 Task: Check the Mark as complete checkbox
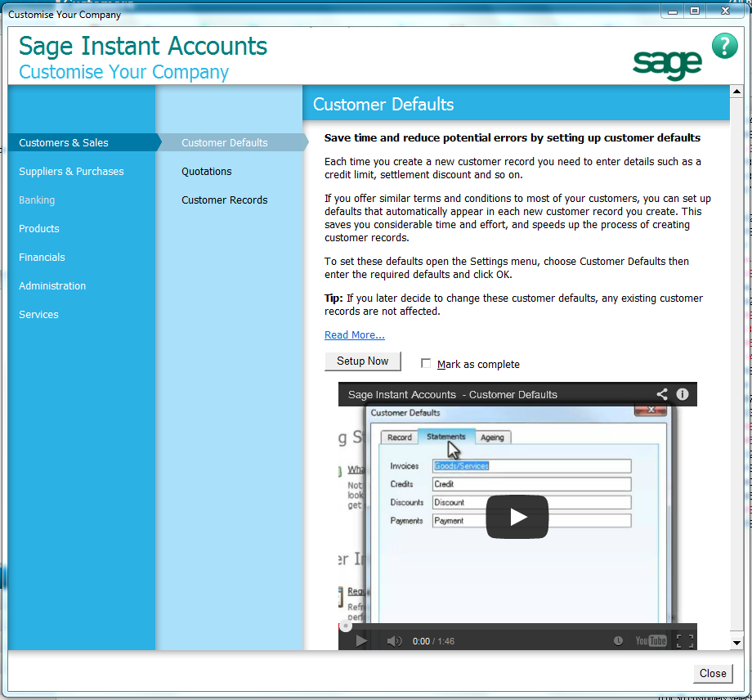pyautogui.click(x=426, y=364)
